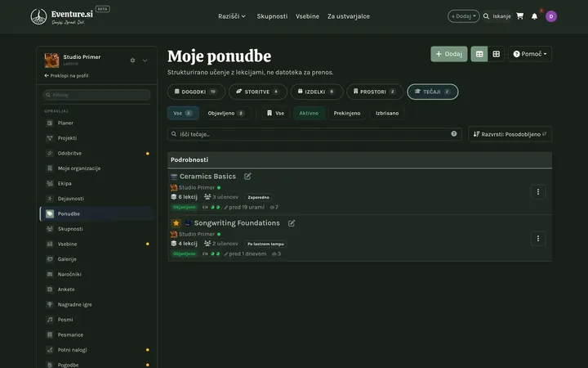Click the Galerije sidebar icon

coord(50,258)
